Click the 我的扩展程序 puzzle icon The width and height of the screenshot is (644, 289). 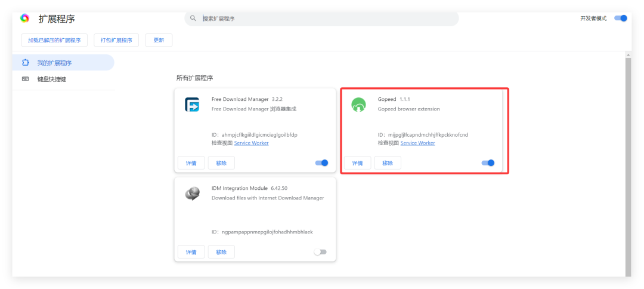[x=26, y=63]
